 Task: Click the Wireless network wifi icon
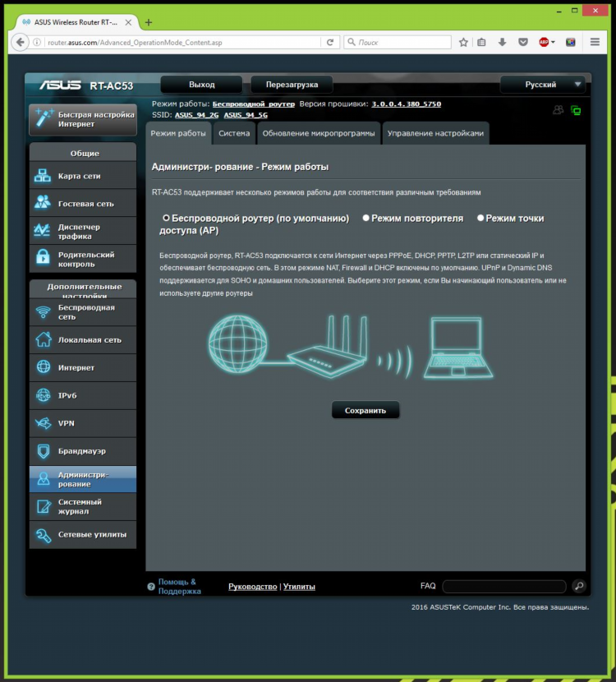[43, 312]
